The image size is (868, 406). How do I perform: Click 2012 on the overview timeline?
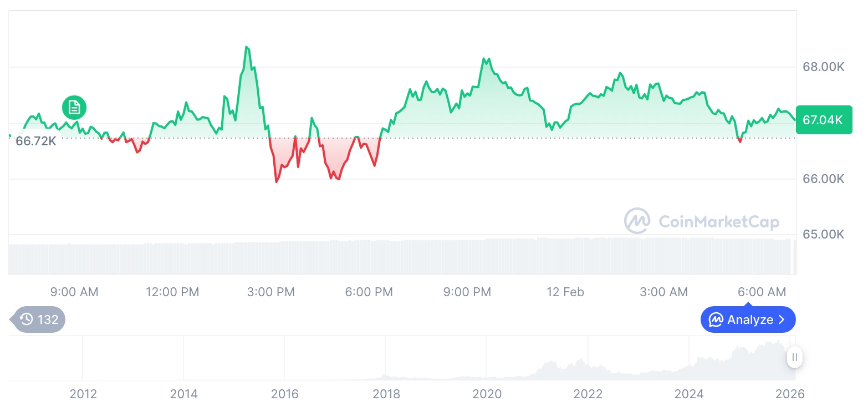tap(83, 394)
